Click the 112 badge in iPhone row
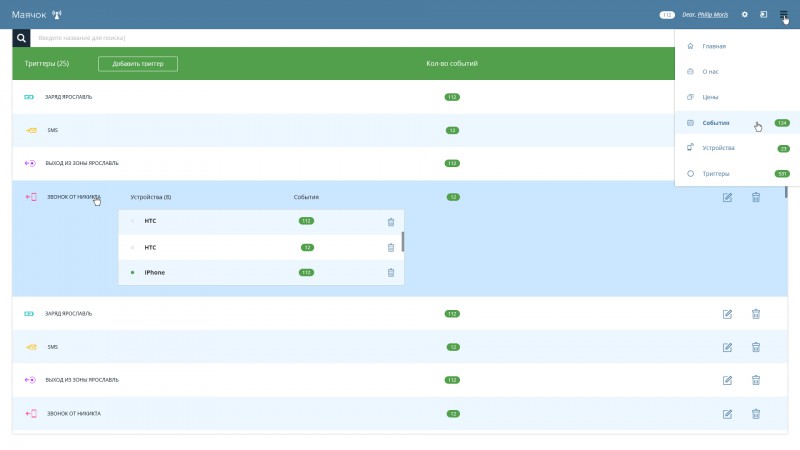 306,272
